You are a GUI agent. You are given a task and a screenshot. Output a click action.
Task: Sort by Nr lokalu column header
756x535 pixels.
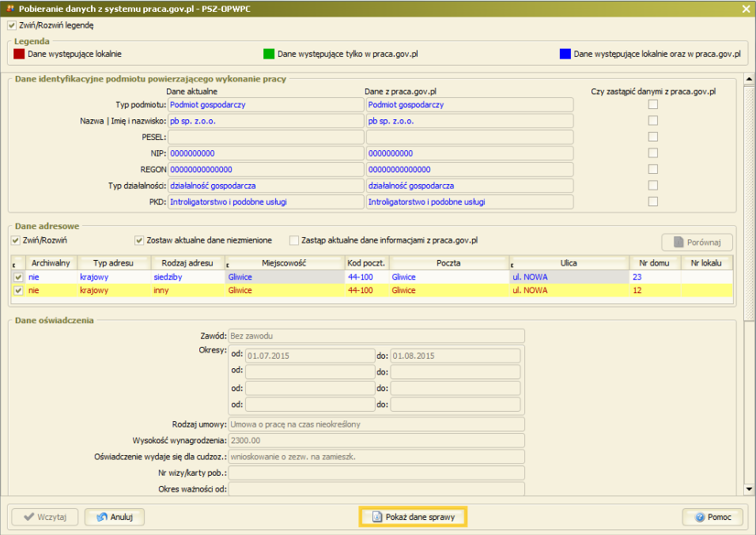coord(706,263)
